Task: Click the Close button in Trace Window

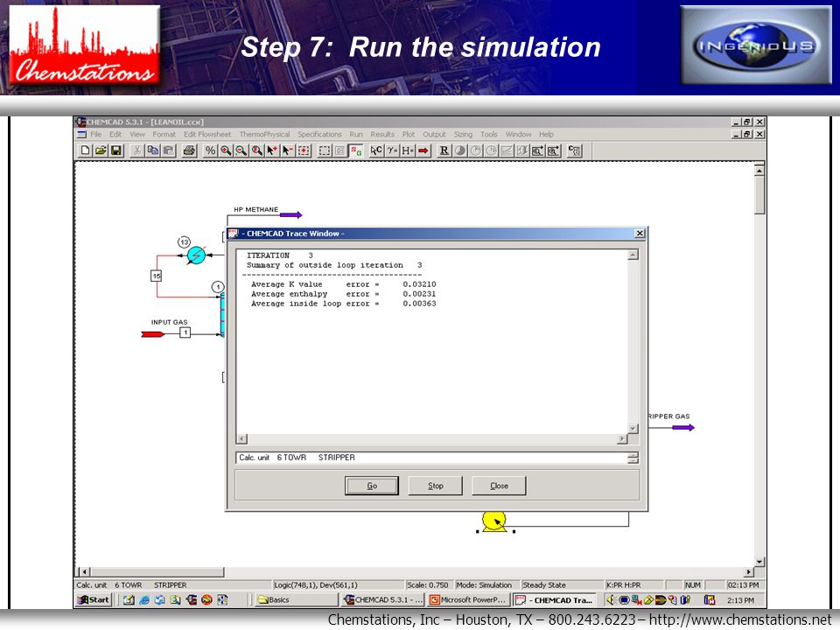Action: pyautogui.click(x=499, y=486)
